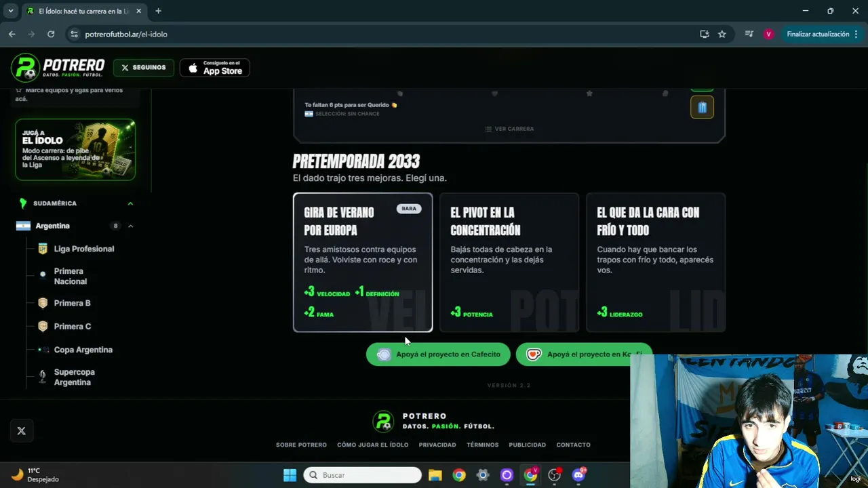868x488 pixels.
Task: Click the Liga Profesional trophy icon
Action: 43,249
